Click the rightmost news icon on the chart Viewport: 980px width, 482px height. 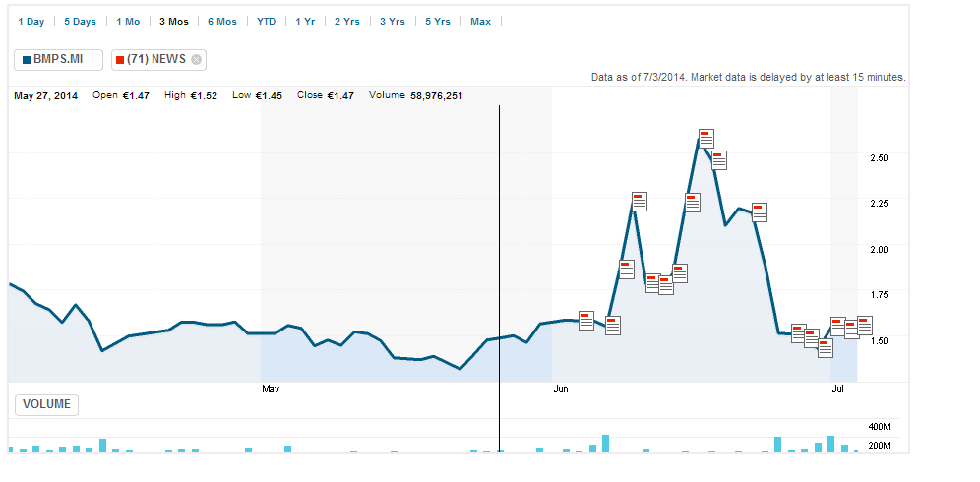click(x=865, y=325)
